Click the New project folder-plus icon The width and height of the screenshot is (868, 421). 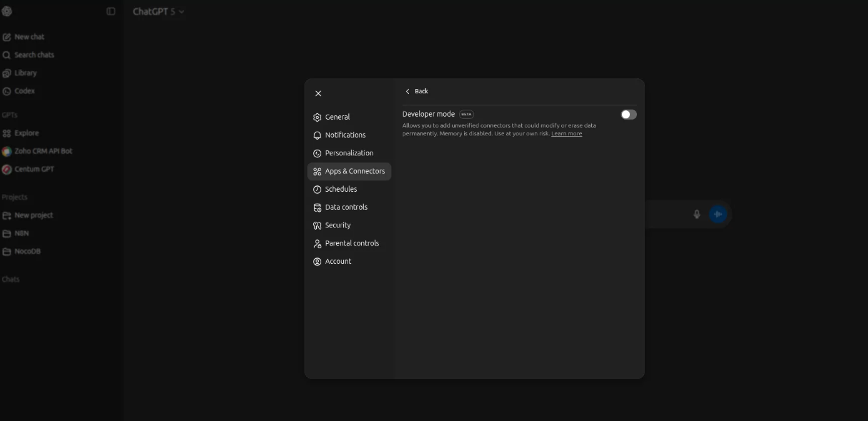coord(7,216)
